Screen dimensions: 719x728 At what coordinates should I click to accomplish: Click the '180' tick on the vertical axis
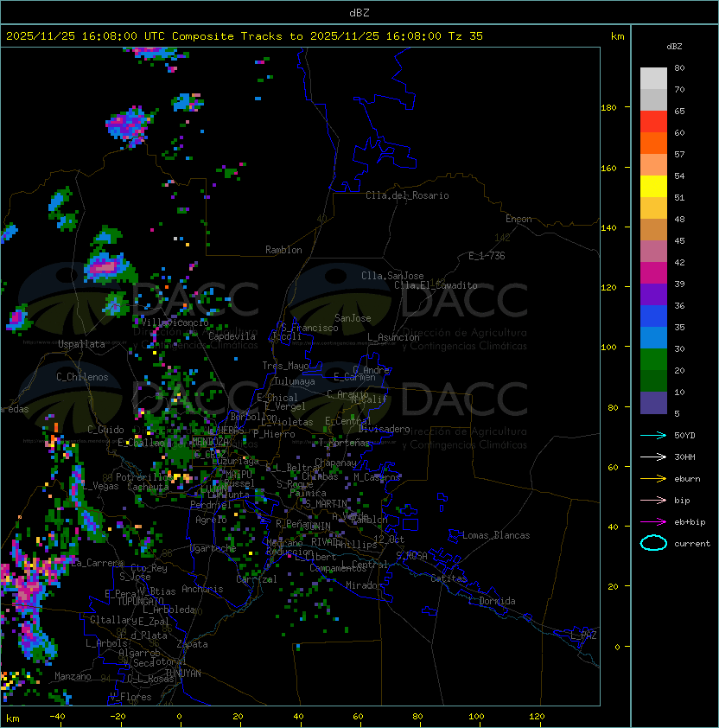click(608, 108)
